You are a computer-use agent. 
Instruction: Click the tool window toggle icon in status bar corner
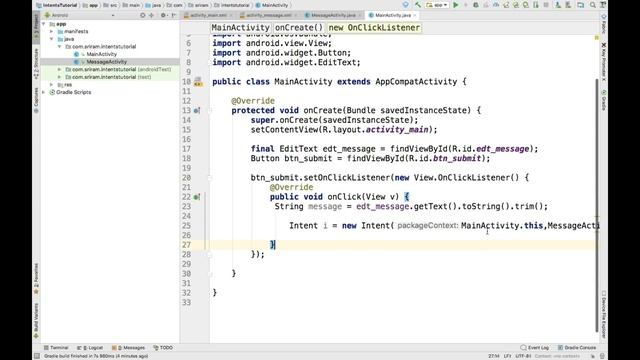coord(37,356)
